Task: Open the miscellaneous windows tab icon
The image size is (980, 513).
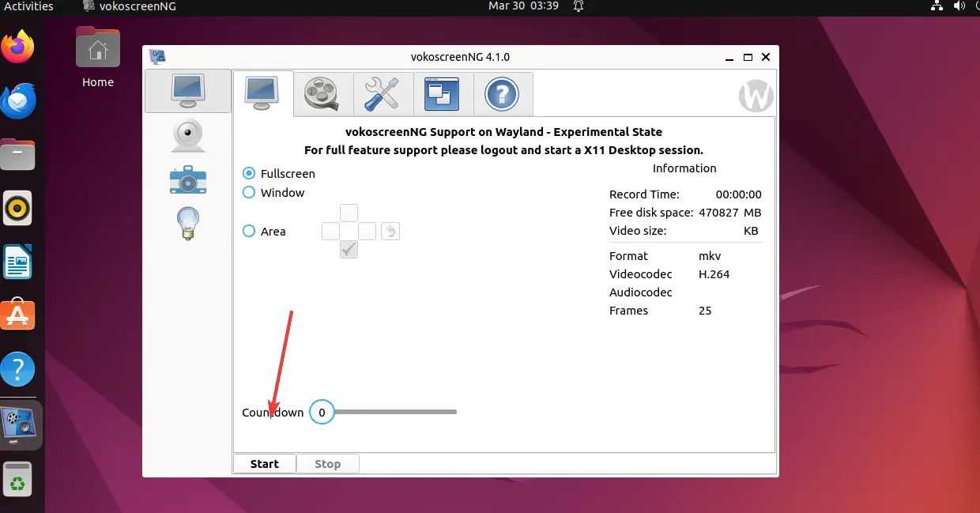Action: (x=443, y=93)
